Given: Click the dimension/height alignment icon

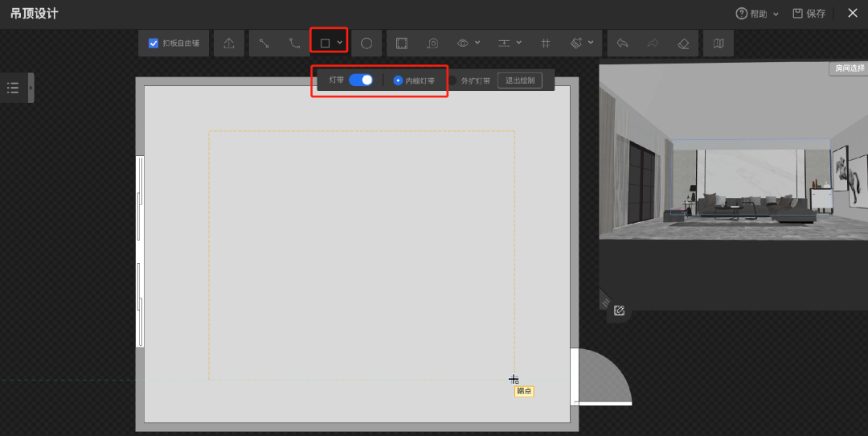Looking at the screenshot, I should (504, 43).
